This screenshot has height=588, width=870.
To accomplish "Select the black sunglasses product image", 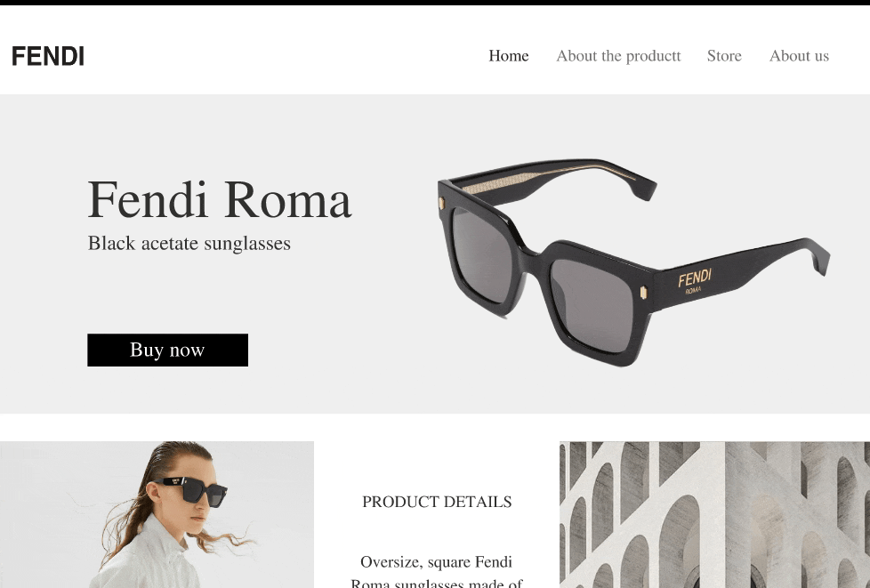I will 633,262.
